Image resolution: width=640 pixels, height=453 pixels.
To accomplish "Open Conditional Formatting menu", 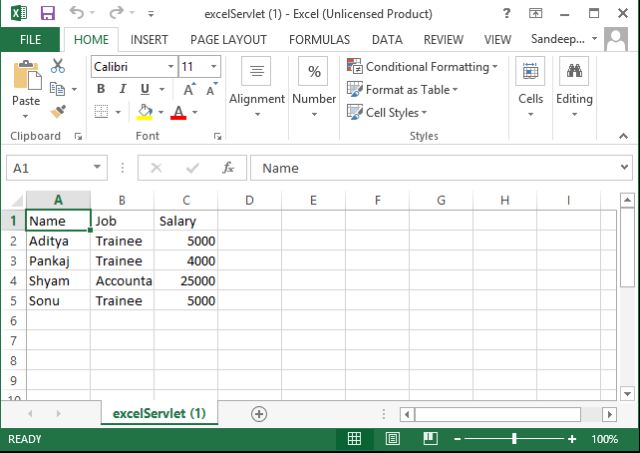I will click(422, 67).
